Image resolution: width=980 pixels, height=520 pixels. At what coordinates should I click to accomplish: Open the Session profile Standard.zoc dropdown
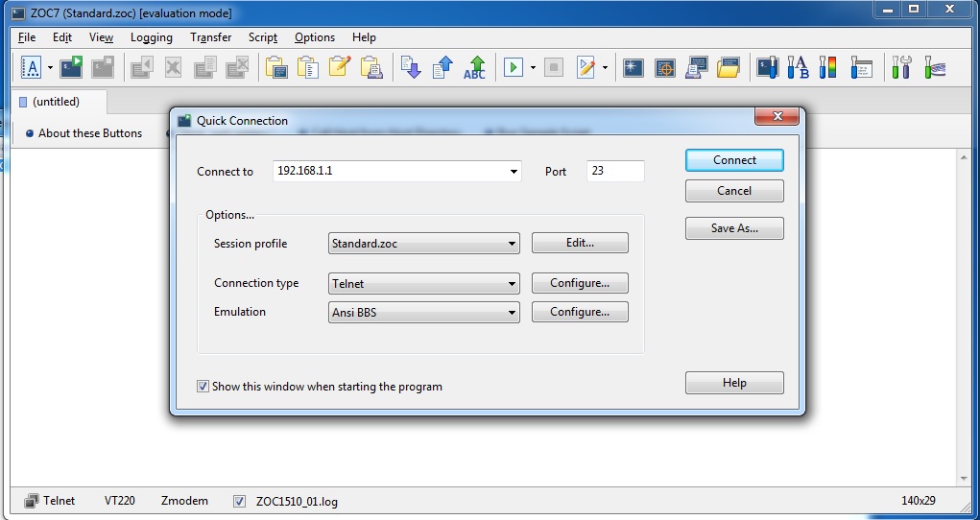pos(423,243)
